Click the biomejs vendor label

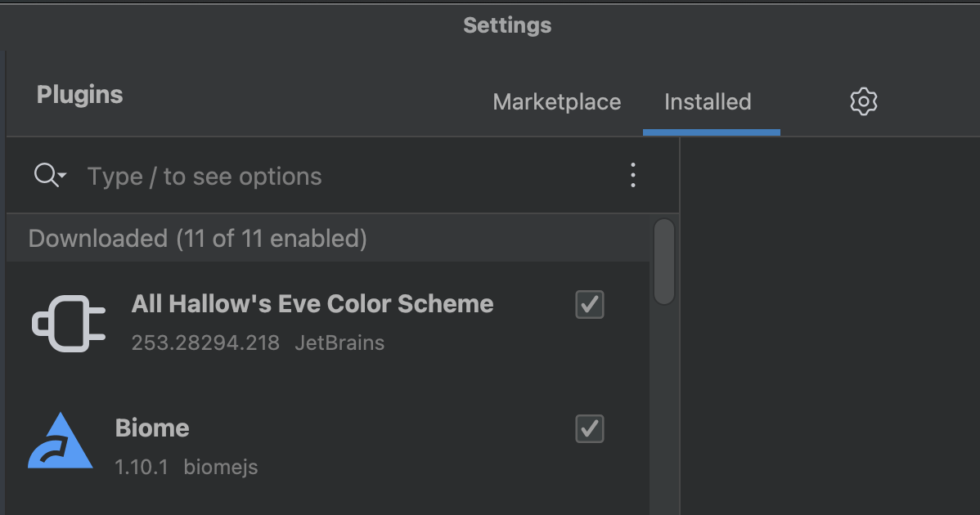(221, 467)
